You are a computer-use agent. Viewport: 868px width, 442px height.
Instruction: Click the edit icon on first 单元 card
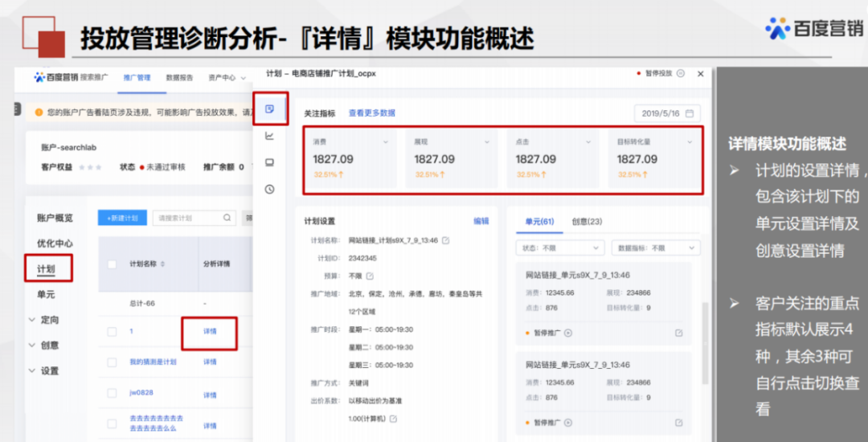point(679,333)
